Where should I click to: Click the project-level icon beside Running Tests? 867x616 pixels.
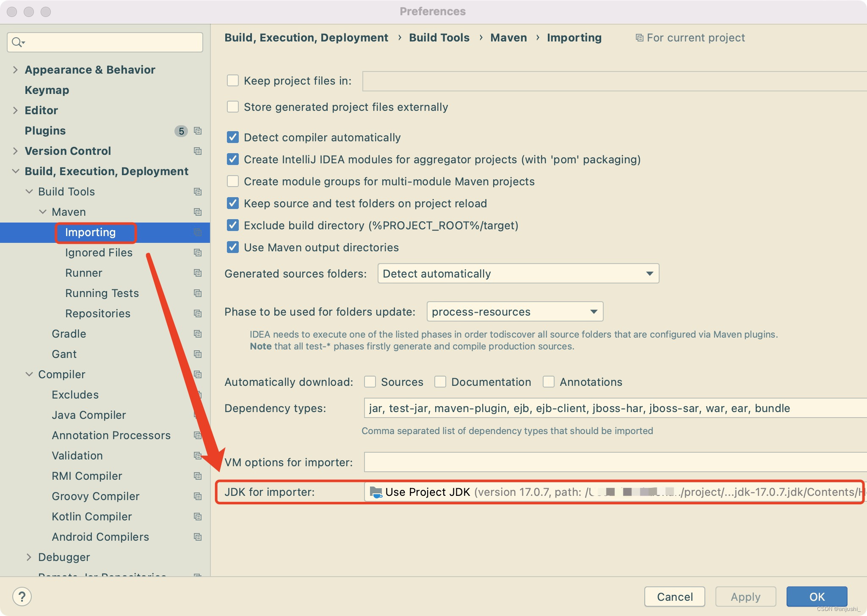(198, 293)
